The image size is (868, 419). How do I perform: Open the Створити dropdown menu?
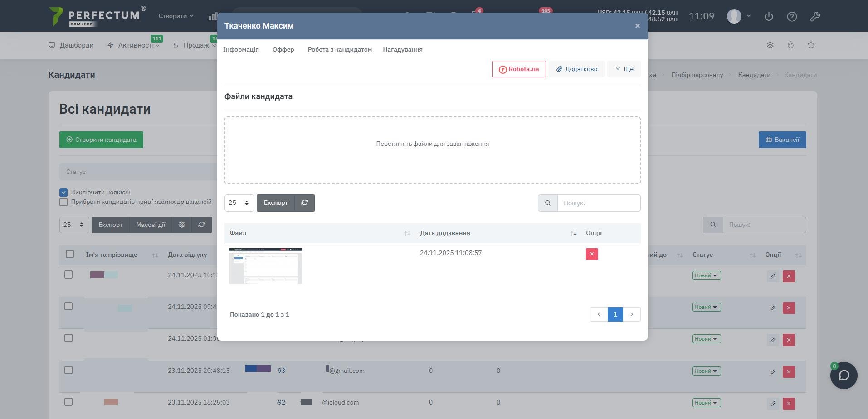(x=176, y=16)
